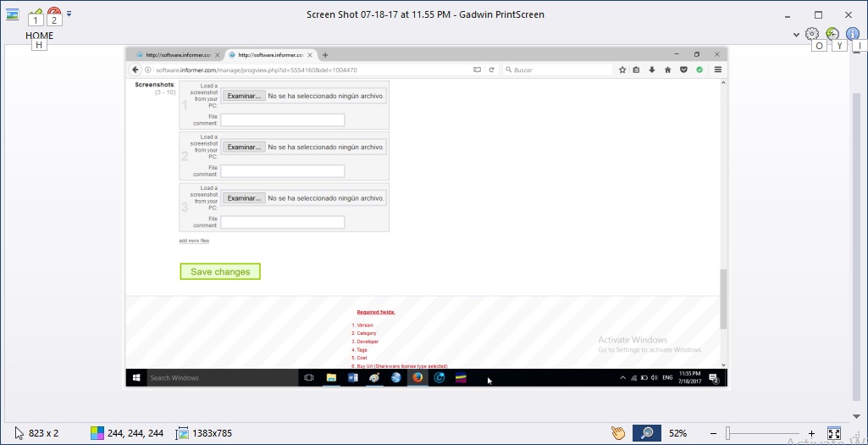Image resolution: width=868 pixels, height=445 pixels.
Task: Switch to the HOME ribbon tab
Action: [39, 36]
